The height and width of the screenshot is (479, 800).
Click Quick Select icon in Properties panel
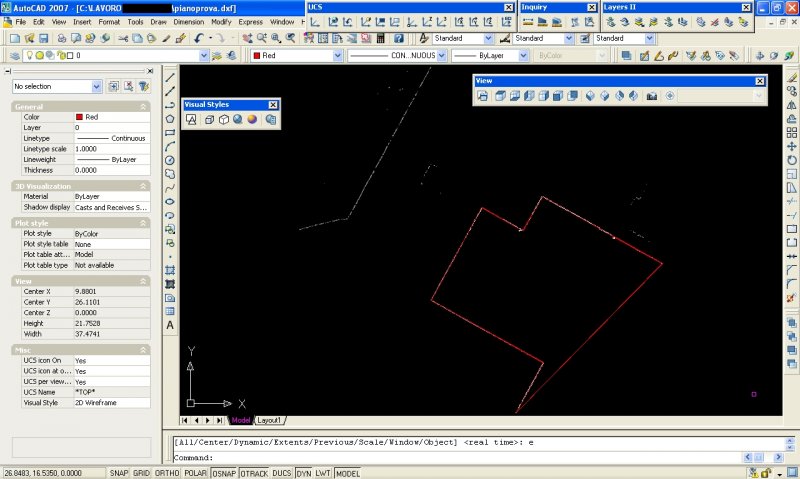click(x=144, y=87)
